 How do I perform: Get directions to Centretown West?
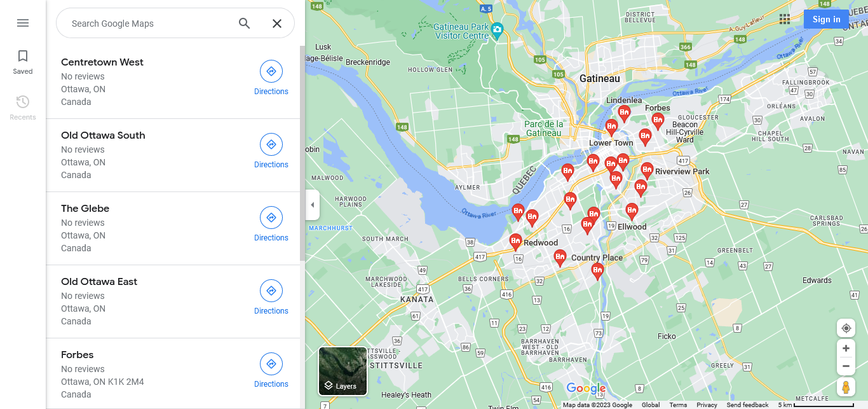click(x=271, y=78)
